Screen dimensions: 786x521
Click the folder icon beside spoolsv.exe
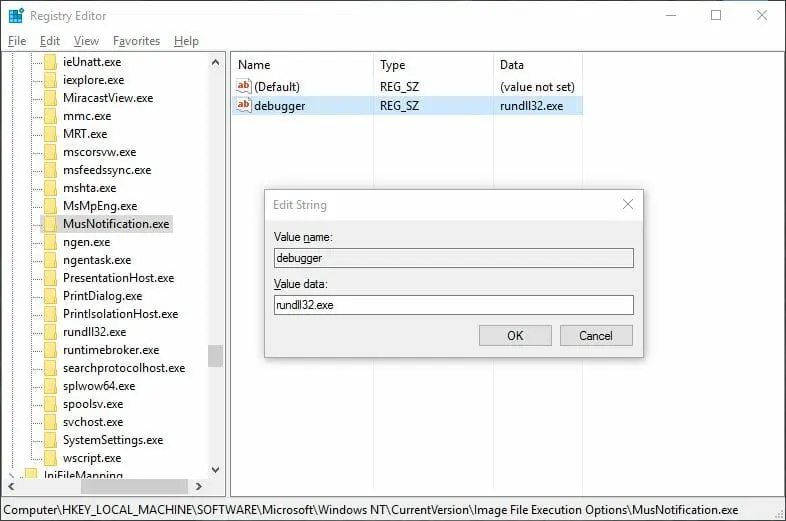[50, 405]
